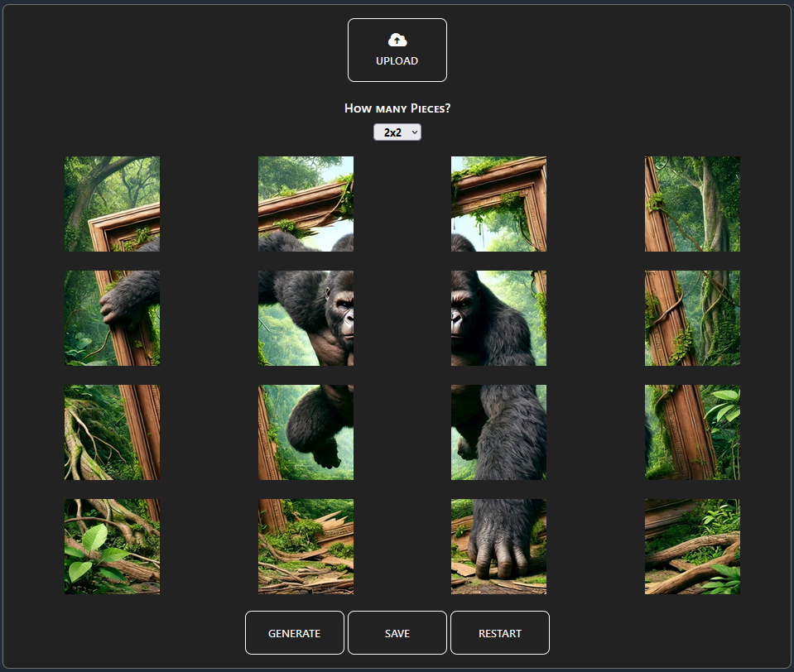The width and height of the screenshot is (794, 672).
Task: Click the tile showing tree roots and frame
Action: [112, 432]
